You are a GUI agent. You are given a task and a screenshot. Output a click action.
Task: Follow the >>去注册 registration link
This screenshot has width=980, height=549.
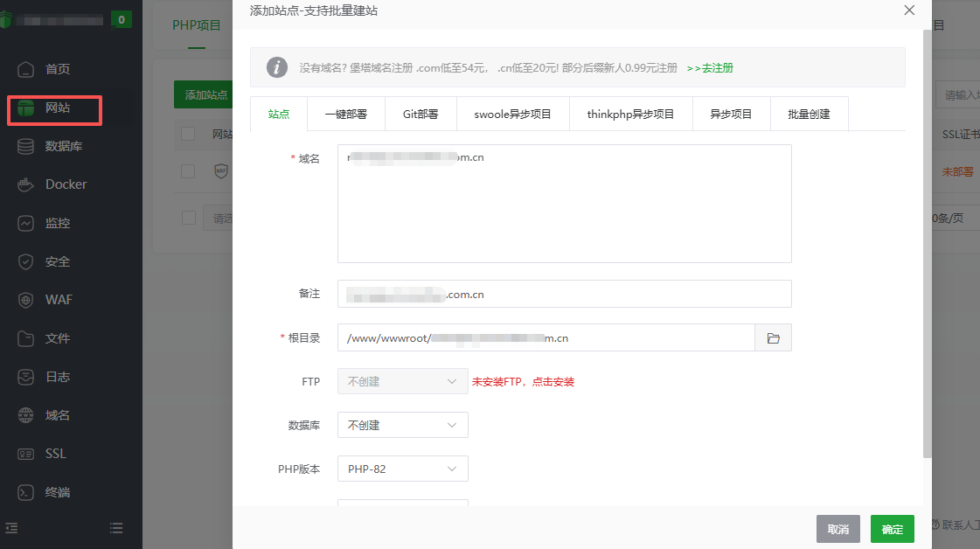pos(710,68)
